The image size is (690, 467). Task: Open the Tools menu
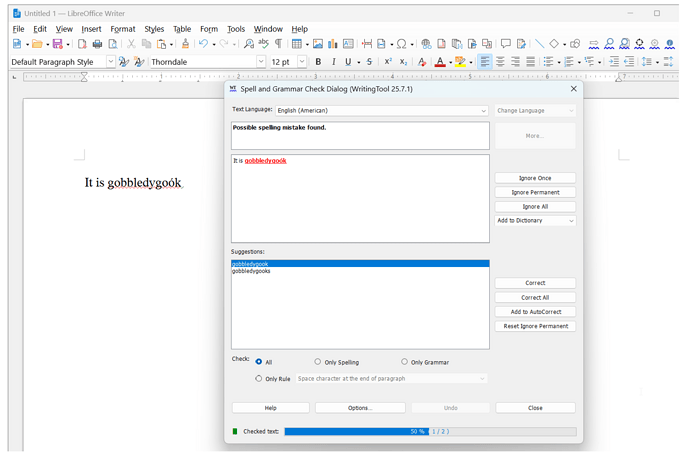236,29
